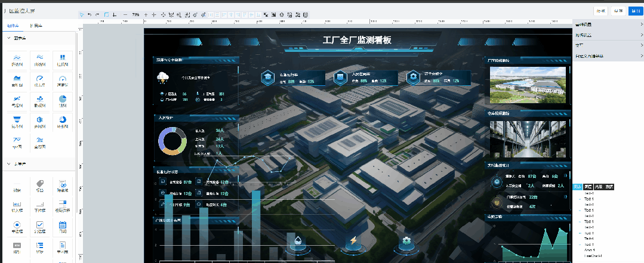Viewport: 644px width, 263px height.
Task: Pick the funnel chart component in palette
Action: click(x=17, y=122)
